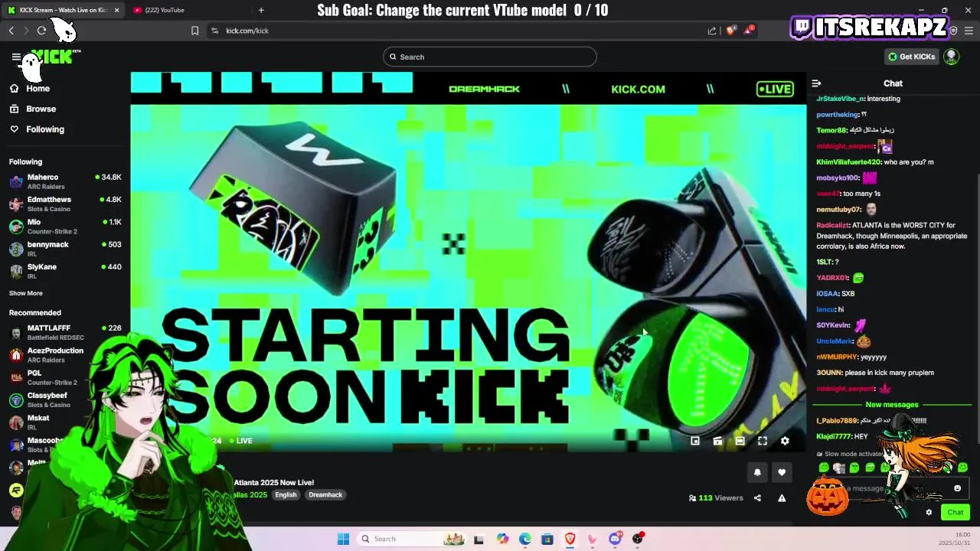Click the Get KICKs button
The image size is (980, 551).
click(911, 57)
